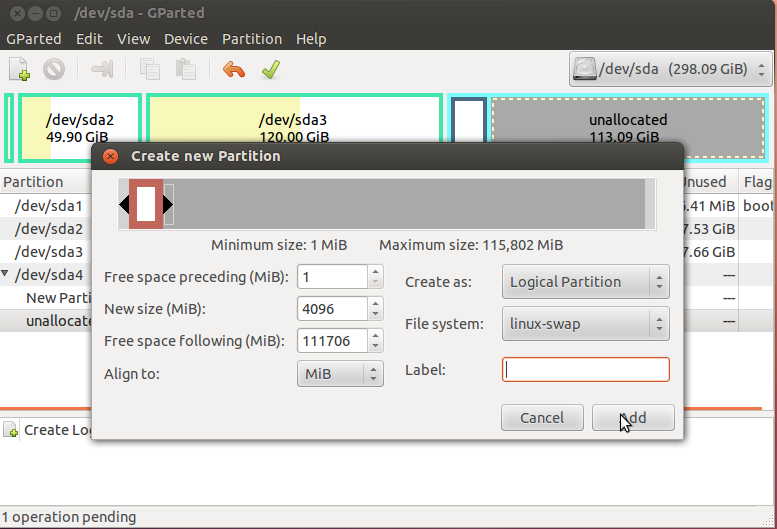Screen dimensions: 777x529
Task: Click the small new partition block in the disk map
Action: (468, 120)
